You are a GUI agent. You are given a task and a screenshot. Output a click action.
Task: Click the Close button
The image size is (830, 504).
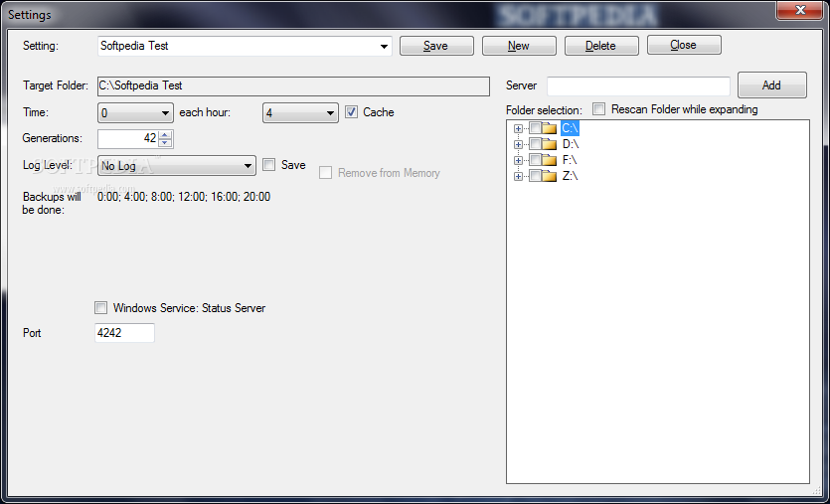click(x=684, y=45)
